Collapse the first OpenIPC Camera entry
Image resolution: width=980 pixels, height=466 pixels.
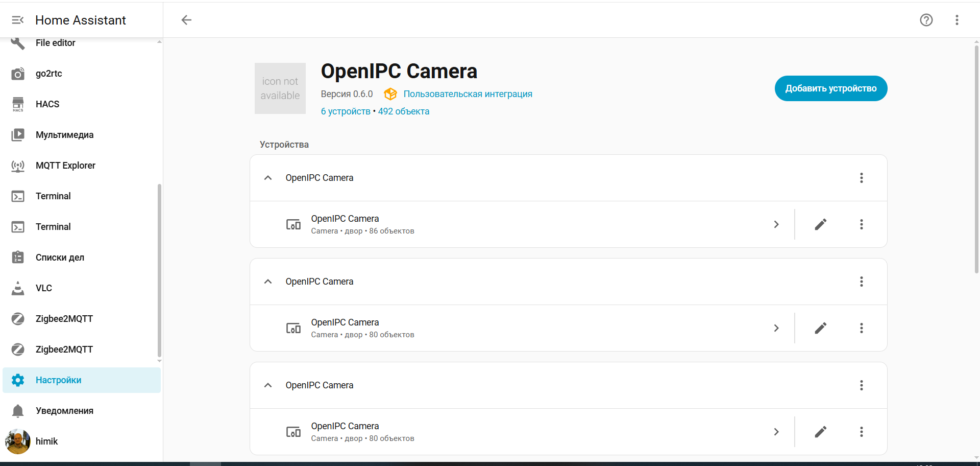[x=268, y=178]
